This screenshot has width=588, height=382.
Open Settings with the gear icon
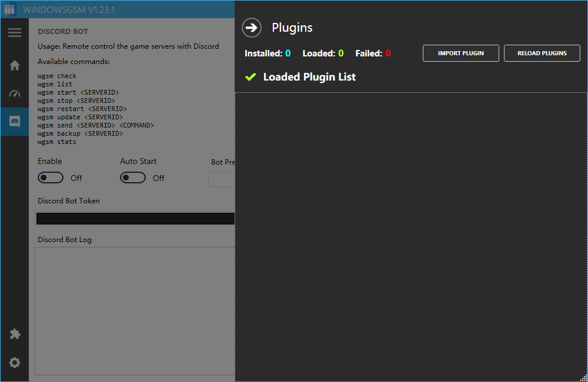pos(15,362)
